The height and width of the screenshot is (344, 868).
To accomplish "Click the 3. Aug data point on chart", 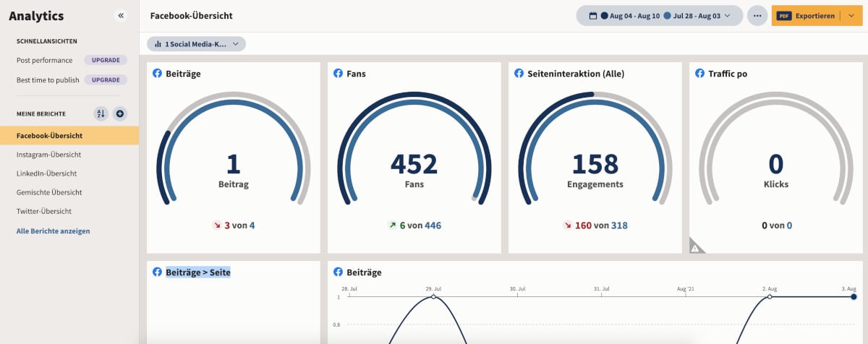I will pos(854,297).
